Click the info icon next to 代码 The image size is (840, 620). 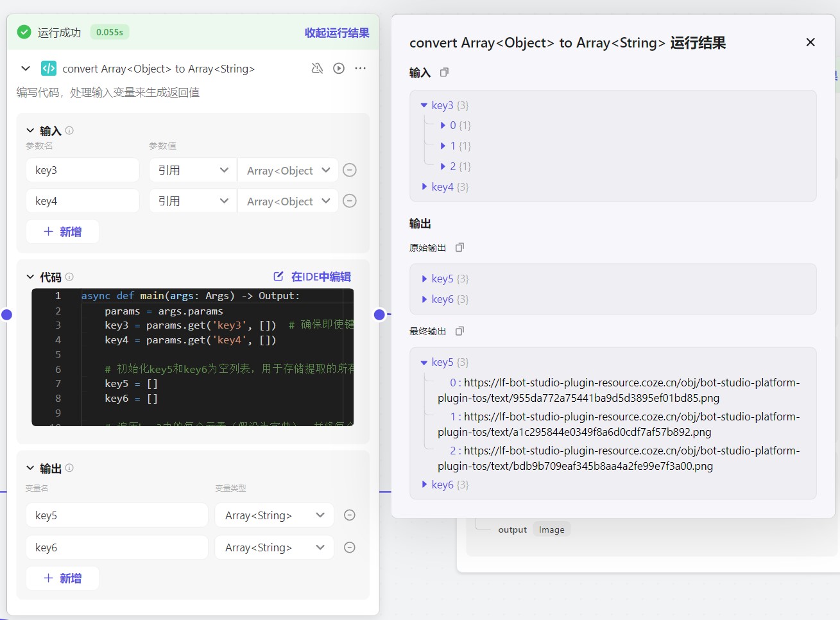coord(69,277)
